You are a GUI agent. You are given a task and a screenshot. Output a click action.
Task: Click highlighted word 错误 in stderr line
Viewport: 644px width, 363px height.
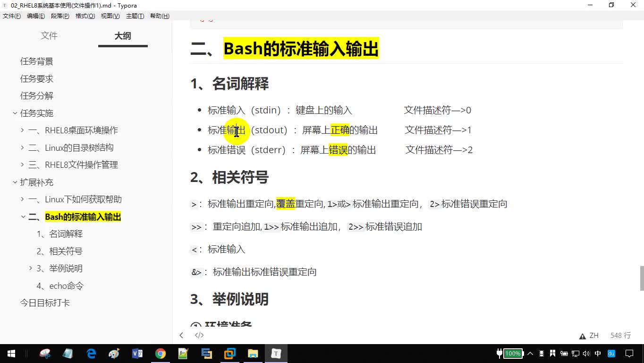[x=338, y=150]
